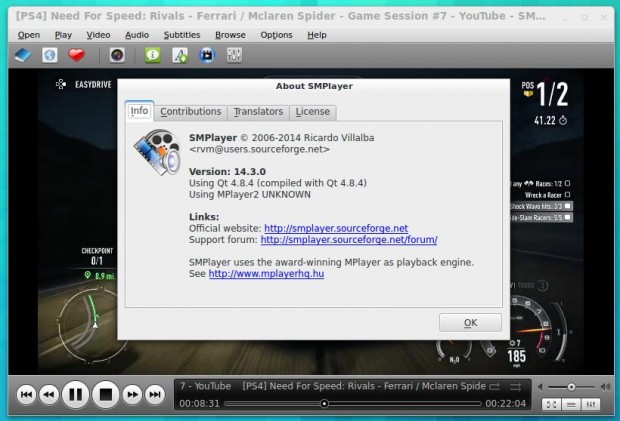Click the 'Version: 14.3.0' text
The image size is (620, 421).
pyautogui.click(x=227, y=172)
